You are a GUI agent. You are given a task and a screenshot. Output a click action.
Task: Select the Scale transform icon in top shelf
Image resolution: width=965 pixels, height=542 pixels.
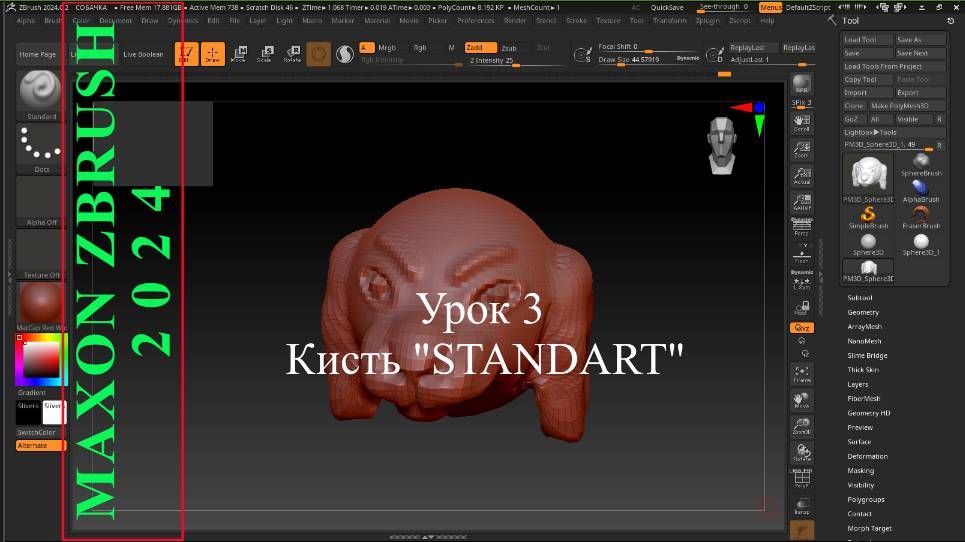coord(265,54)
